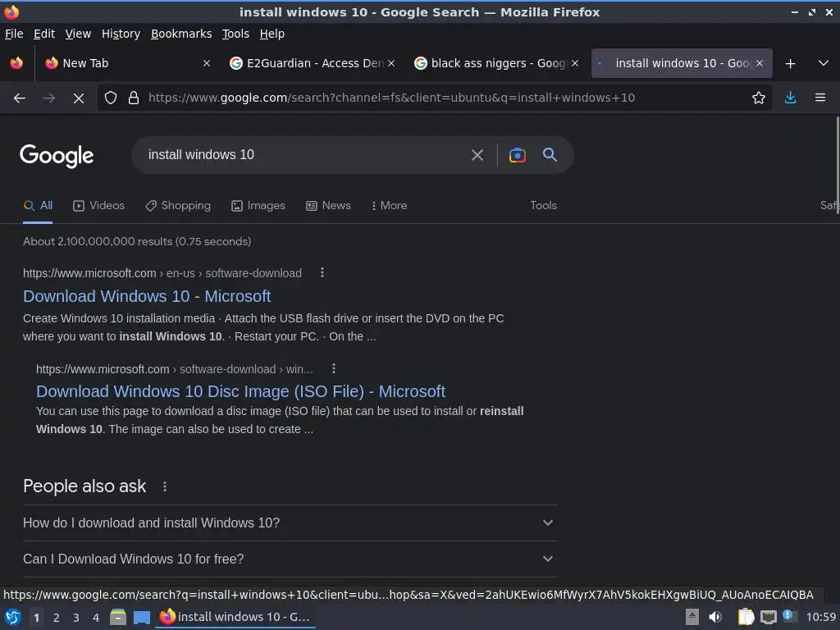Close the install windows 10 tab
Viewport: 840px width, 630px height.
point(759,63)
